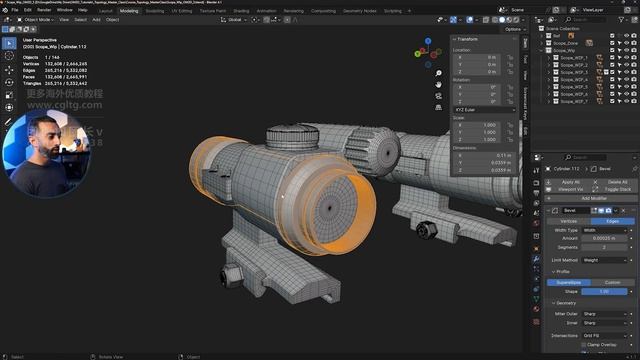Image resolution: width=640 pixels, height=360 pixels.
Task: Open the File menu
Action: pyautogui.click(x=15, y=10)
